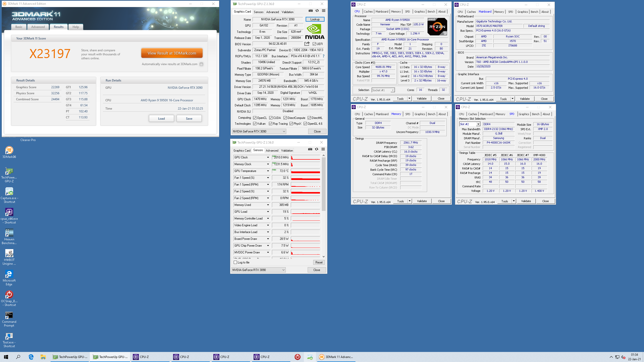Click the Save button in Run Details
Image resolution: width=644 pixels, height=362 pixels.
point(189,119)
